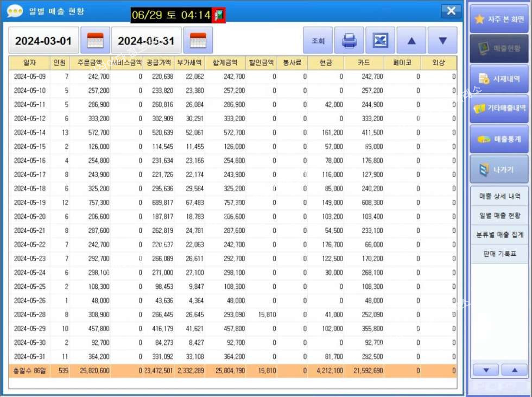This screenshot has height=397, width=532.
Task: Click the 외상 column header
Action: tap(439, 62)
